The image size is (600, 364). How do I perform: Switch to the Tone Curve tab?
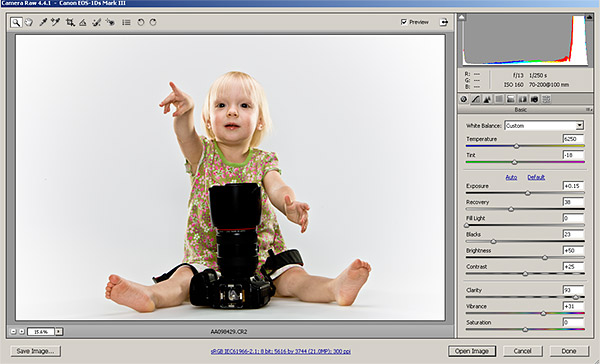point(475,99)
